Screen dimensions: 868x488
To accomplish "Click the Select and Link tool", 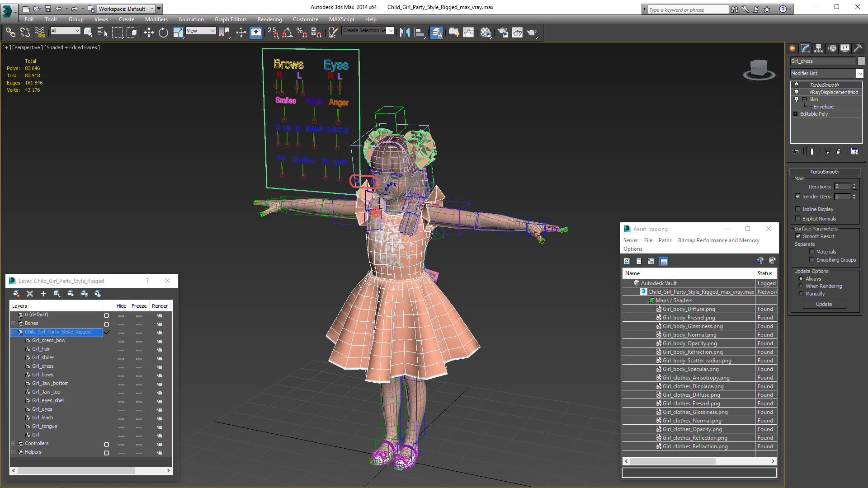I will tap(10, 32).
